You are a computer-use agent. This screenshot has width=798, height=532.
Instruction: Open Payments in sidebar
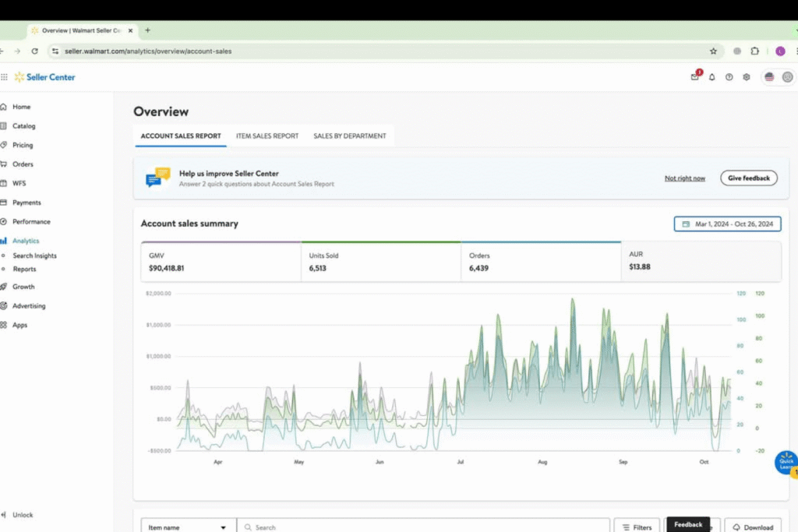[x=26, y=203]
